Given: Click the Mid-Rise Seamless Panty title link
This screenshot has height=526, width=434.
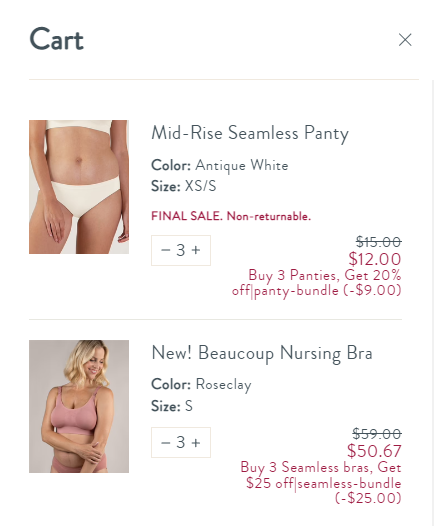Looking at the screenshot, I should point(250,133).
